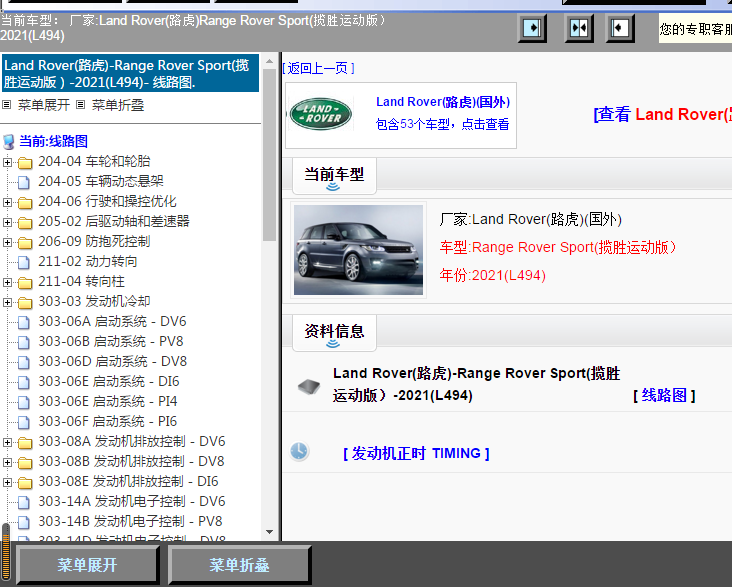
Task: Click the 当前:线路图 root label
Action: click(x=53, y=141)
